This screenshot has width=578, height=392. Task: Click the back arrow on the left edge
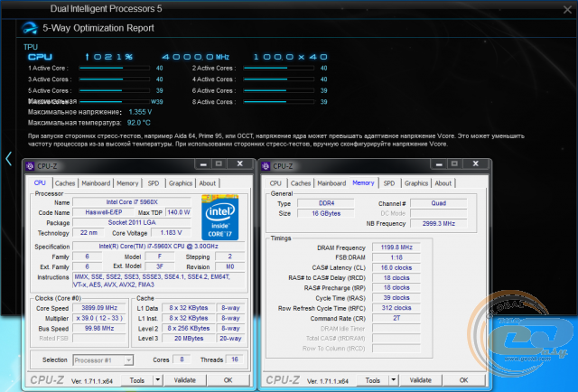coord(8,159)
